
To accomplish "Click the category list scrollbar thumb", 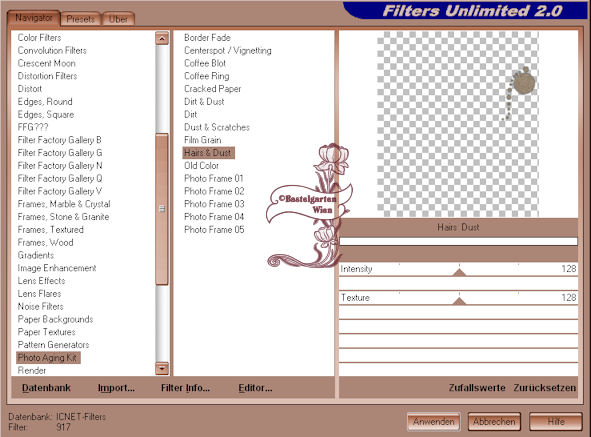I will 162,209.
